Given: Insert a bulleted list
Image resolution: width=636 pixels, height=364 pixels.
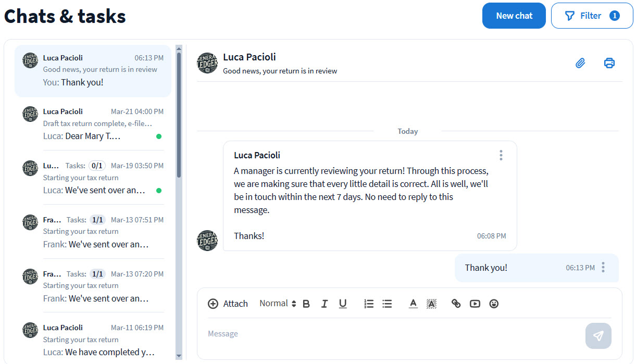Looking at the screenshot, I should pyautogui.click(x=387, y=304).
